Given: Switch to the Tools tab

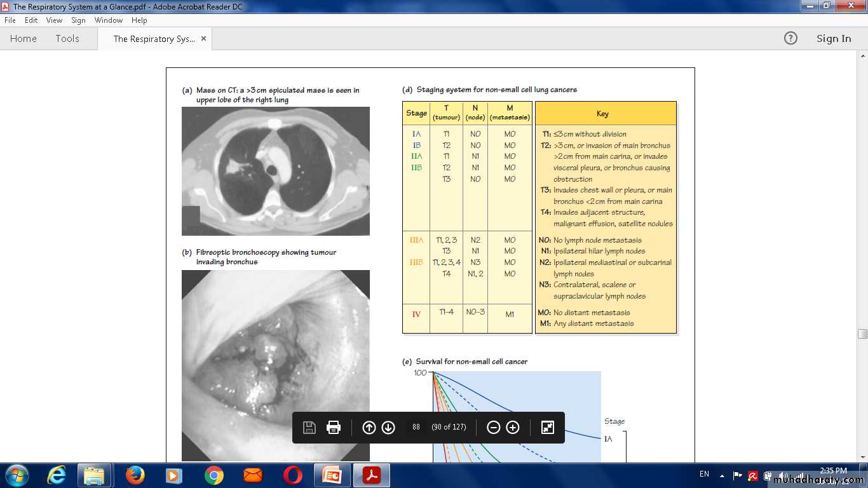Looking at the screenshot, I should tap(67, 39).
